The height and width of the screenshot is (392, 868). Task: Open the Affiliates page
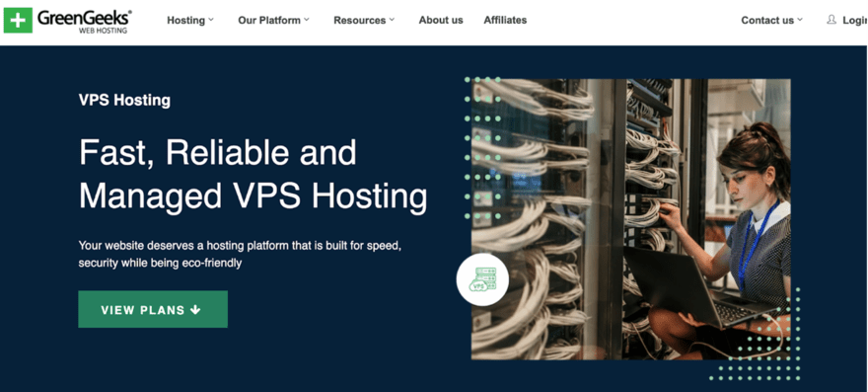tap(505, 20)
